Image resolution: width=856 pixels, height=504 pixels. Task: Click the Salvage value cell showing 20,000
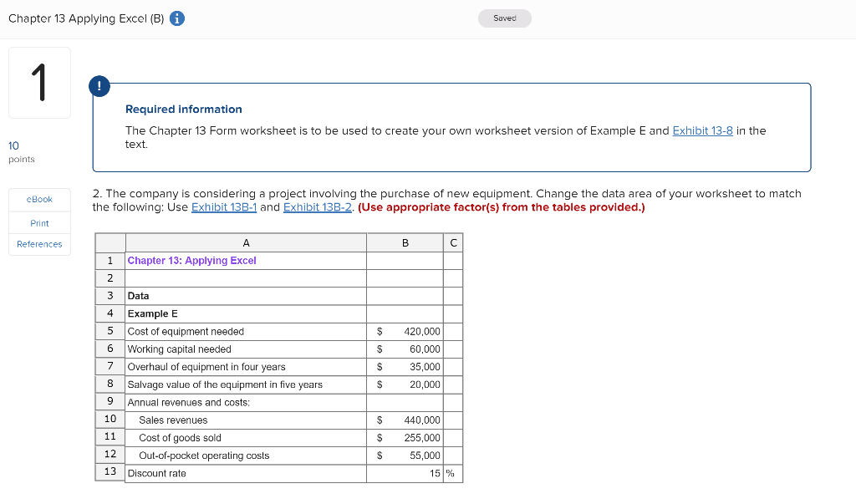tap(405, 384)
